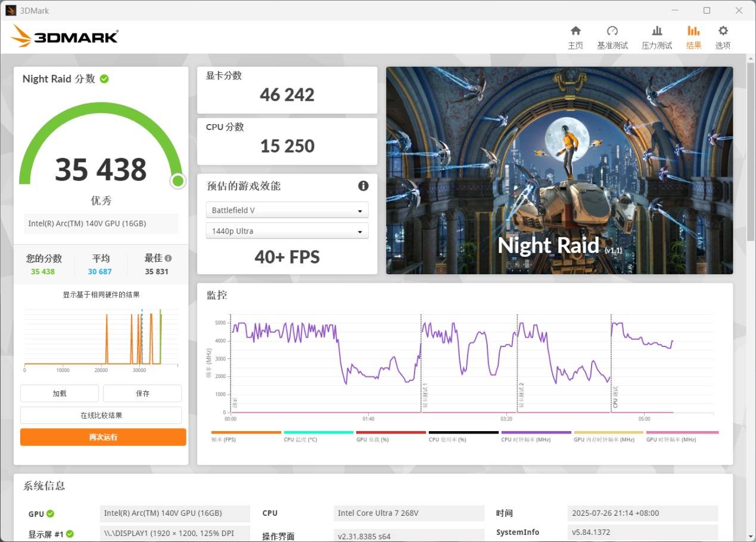756x542 pixels.
Task: Click the 加载 (Load) button
Action: [60, 394]
